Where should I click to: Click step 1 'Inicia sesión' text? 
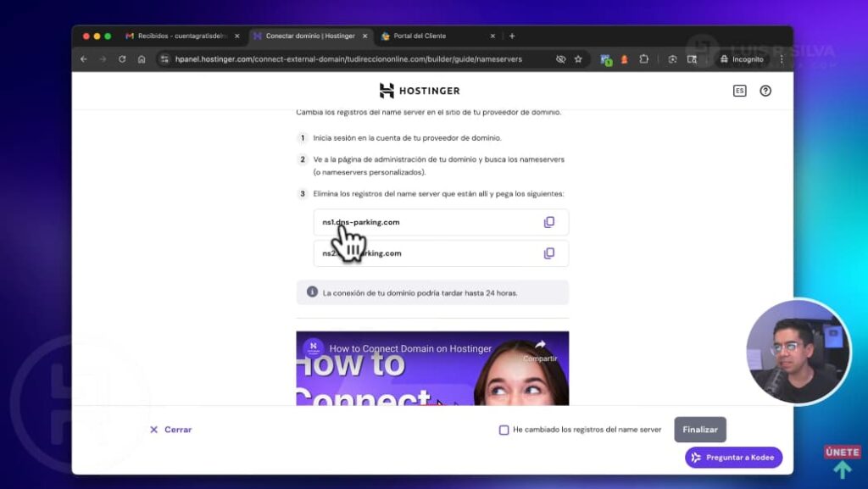(x=408, y=138)
